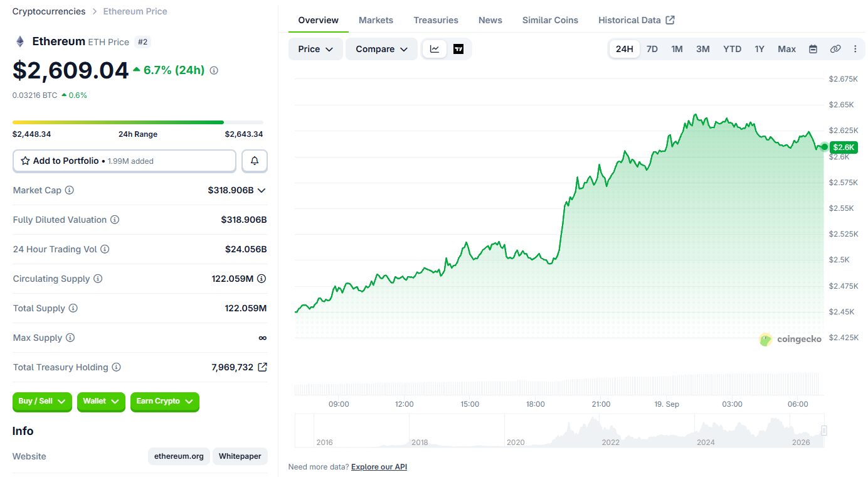Click the $2,448.34 range low value

click(x=31, y=134)
